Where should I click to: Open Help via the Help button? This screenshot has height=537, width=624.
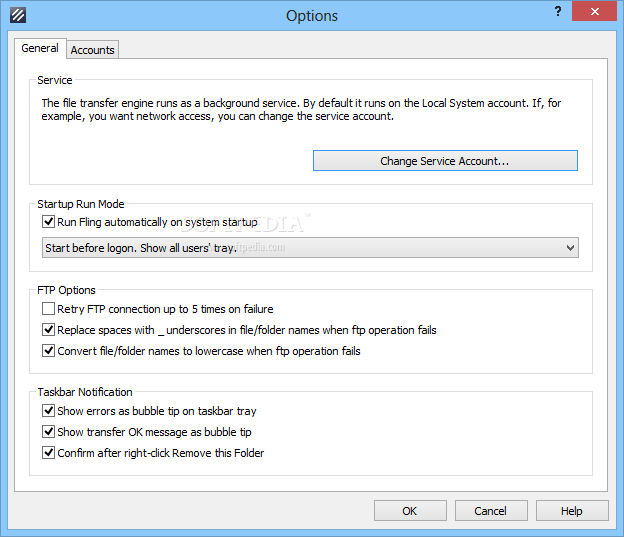tap(572, 511)
